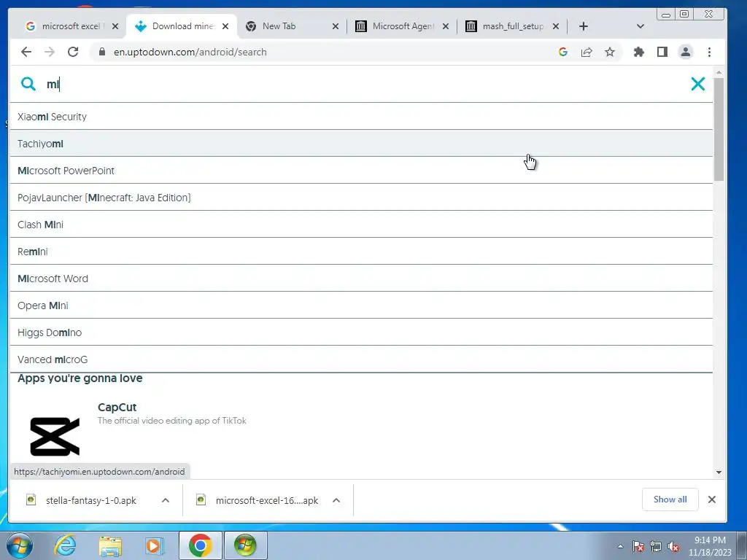Open Opera Mini suggestion

pos(361,306)
